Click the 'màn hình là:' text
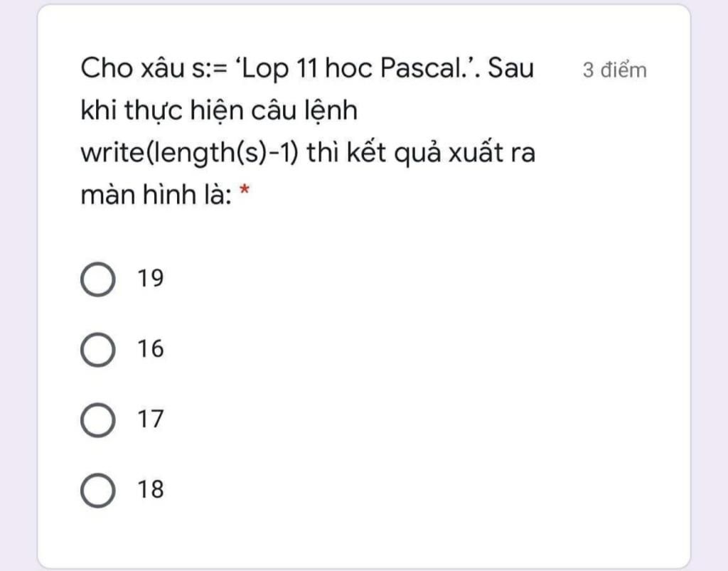The image size is (728, 571). pyautogui.click(x=156, y=194)
